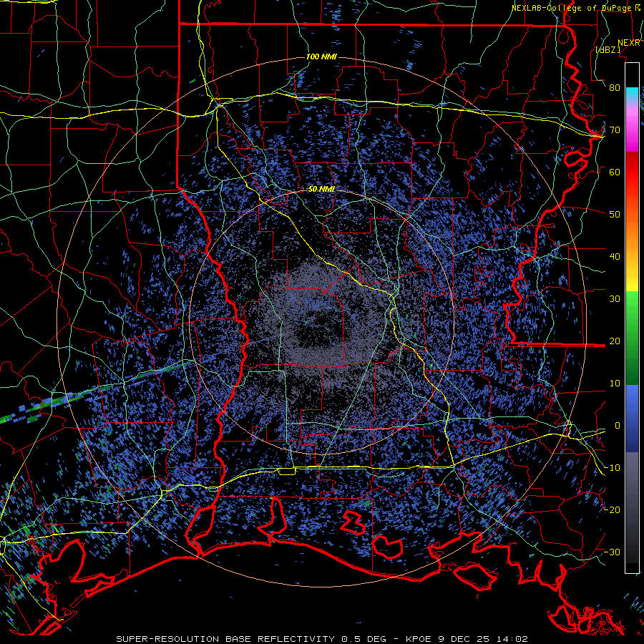
Task: Click the dBZ units label above color scale
Action: [x=608, y=49]
